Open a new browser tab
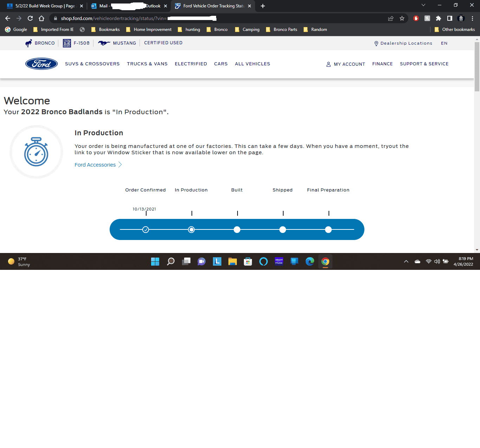Screen dimensions: 480x448 263,6
